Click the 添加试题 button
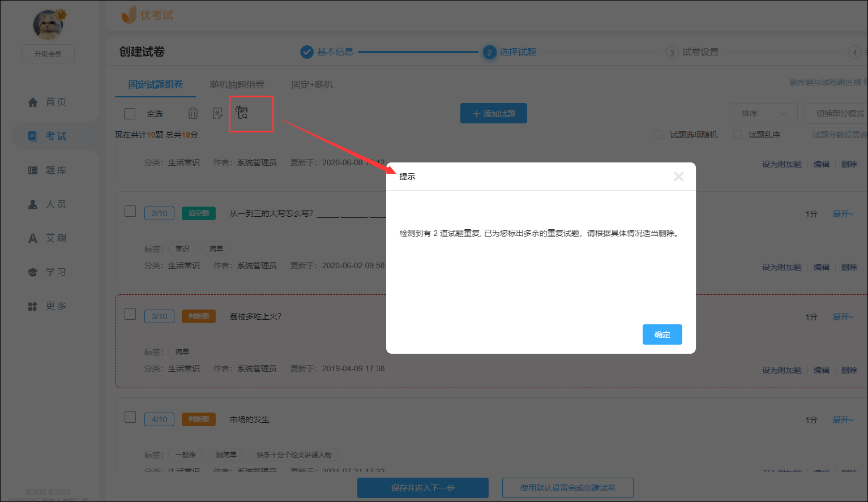Screen dimensions: 868x502 (494, 113)
